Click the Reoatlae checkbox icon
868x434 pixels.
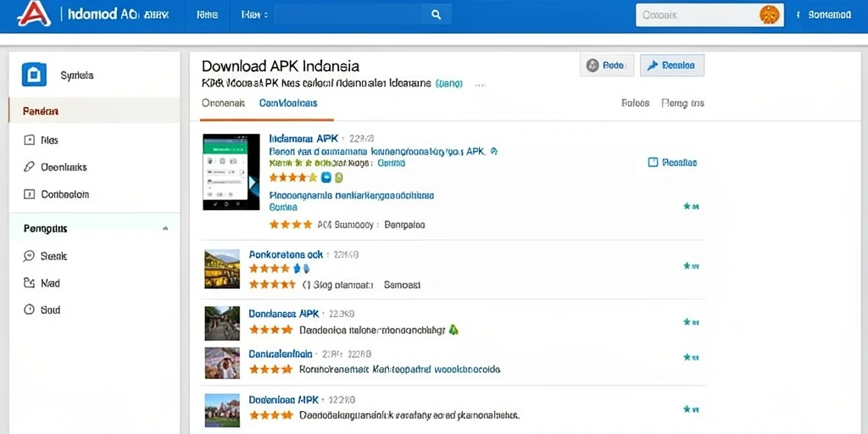653,162
